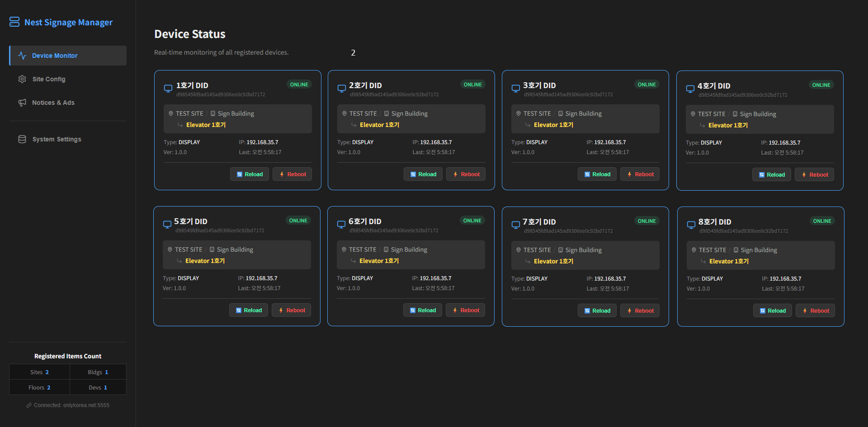Click the link icon beside Connected status

pyautogui.click(x=29, y=405)
